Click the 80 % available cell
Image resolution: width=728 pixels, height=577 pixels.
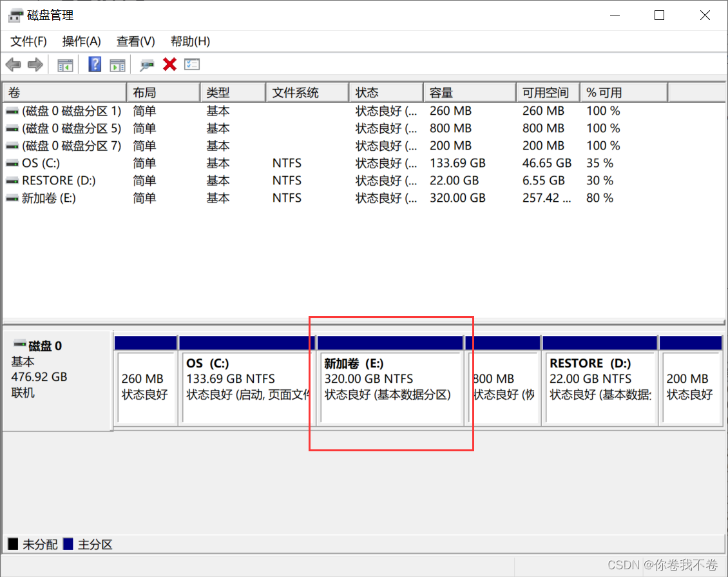tap(599, 198)
